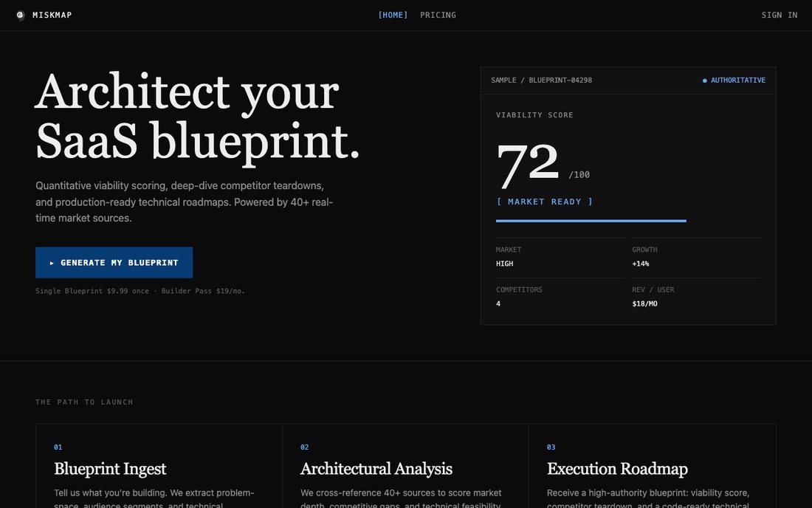Open the Blueprint Ingest card heading
Image resolution: width=812 pixels, height=508 pixels.
pyautogui.click(x=110, y=469)
